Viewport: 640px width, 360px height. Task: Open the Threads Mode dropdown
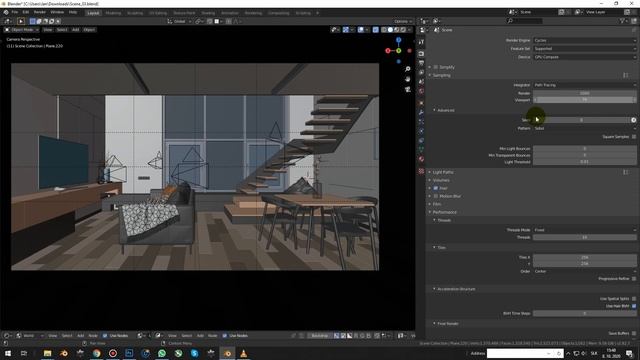click(x=584, y=230)
